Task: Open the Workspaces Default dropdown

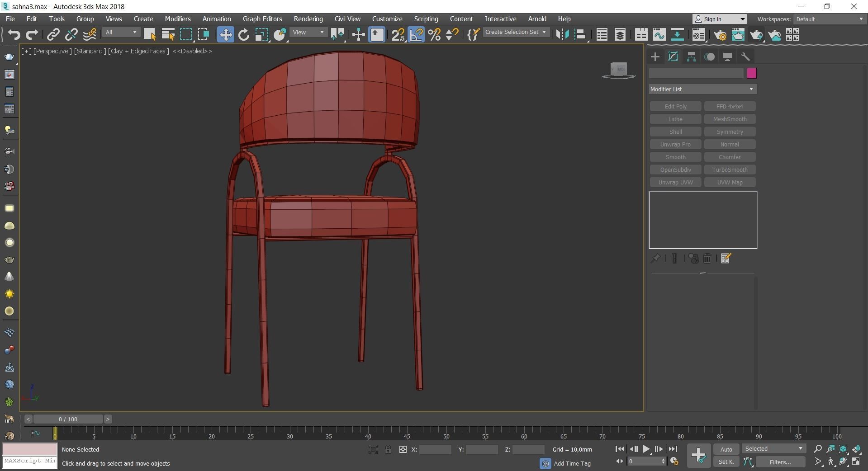Action: [x=829, y=19]
